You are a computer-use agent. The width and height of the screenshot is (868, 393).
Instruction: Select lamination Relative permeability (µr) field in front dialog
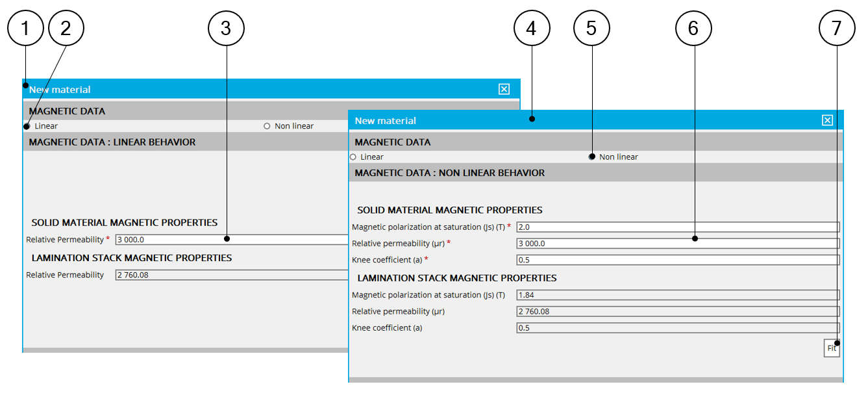pos(677,311)
